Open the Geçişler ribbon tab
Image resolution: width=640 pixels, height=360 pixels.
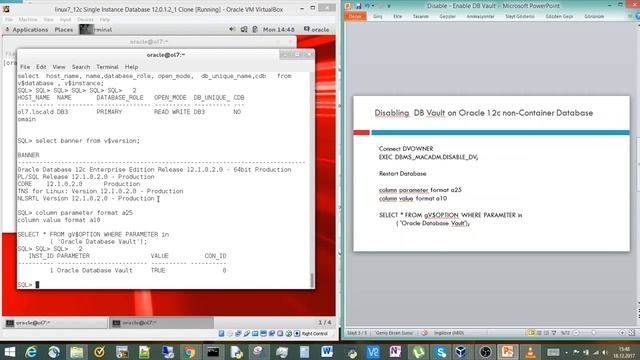click(x=447, y=16)
